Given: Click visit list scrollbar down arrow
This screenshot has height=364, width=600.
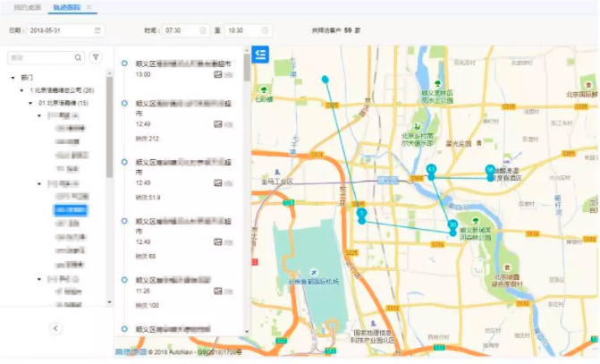Looking at the screenshot, I should coord(247,332).
